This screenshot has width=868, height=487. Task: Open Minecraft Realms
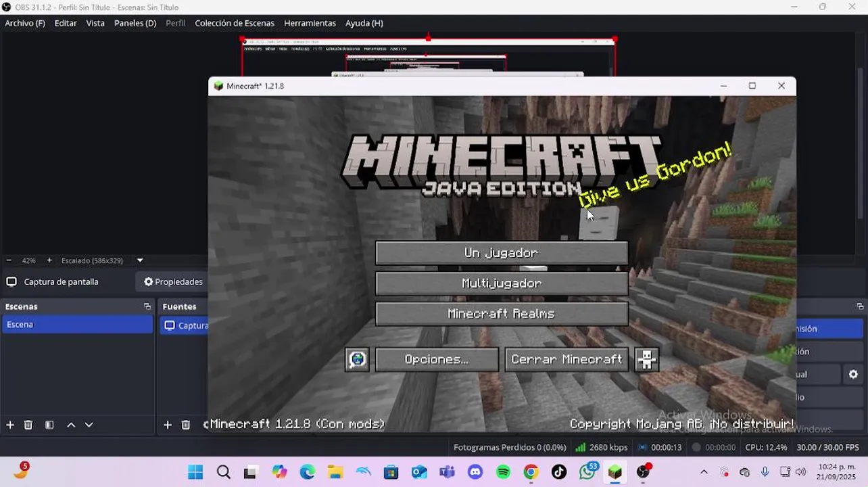[x=502, y=314]
